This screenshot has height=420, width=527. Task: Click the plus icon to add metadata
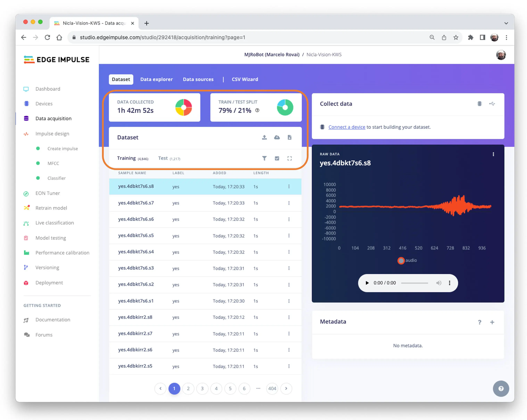coord(492,322)
